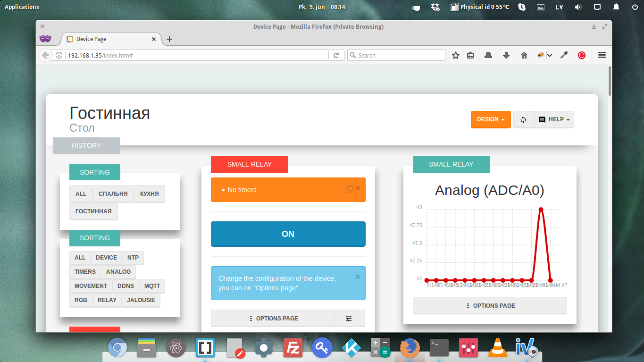Click the refresh sync icon beside DESIGN

[x=523, y=120]
